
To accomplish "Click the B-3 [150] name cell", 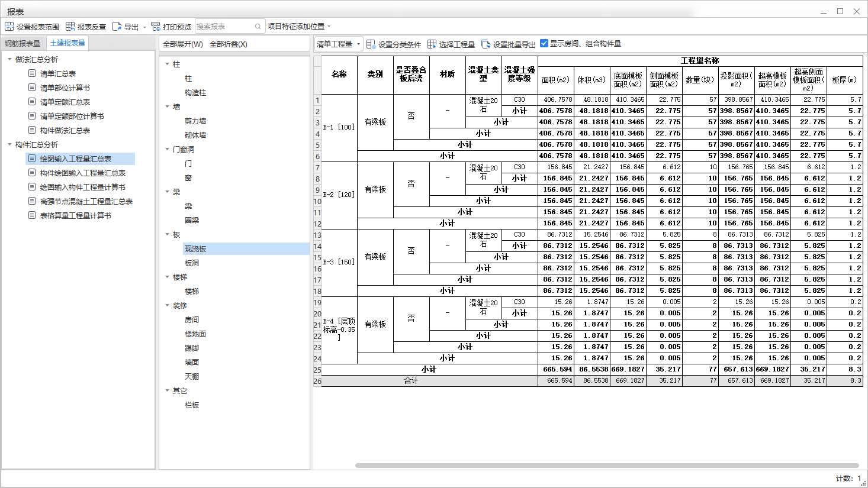I will [x=339, y=262].
